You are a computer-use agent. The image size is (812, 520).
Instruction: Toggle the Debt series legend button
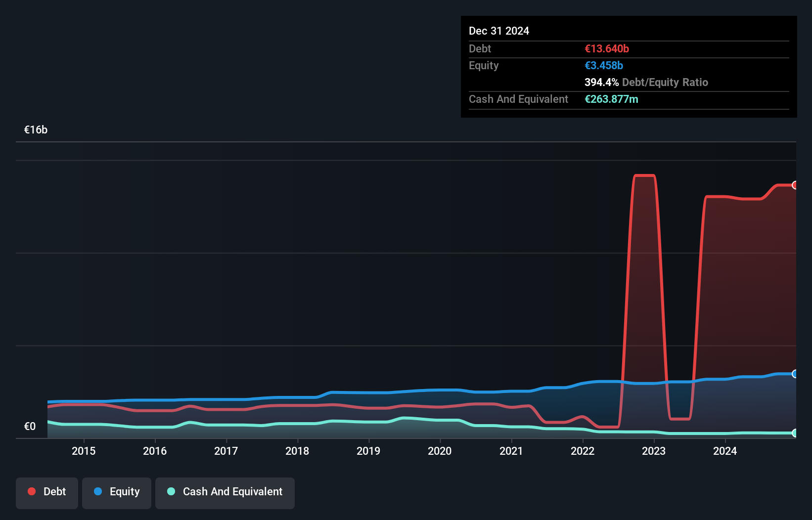point(46,493)
